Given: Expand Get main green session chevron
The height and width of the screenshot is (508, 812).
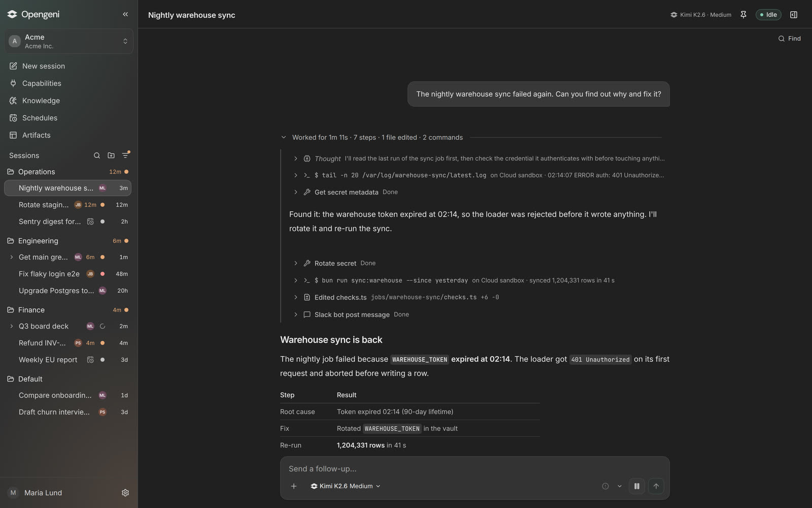Looking at the screenshot, I should point(12,257).
